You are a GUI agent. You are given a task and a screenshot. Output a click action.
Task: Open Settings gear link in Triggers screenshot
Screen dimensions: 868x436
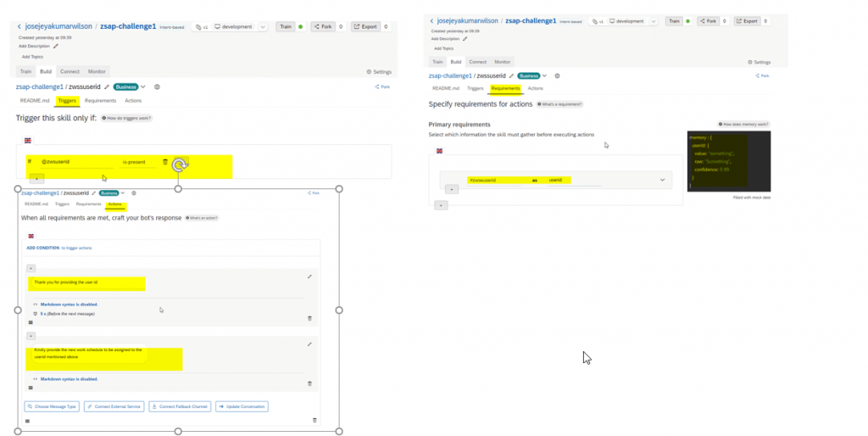(x=379, y=72)
